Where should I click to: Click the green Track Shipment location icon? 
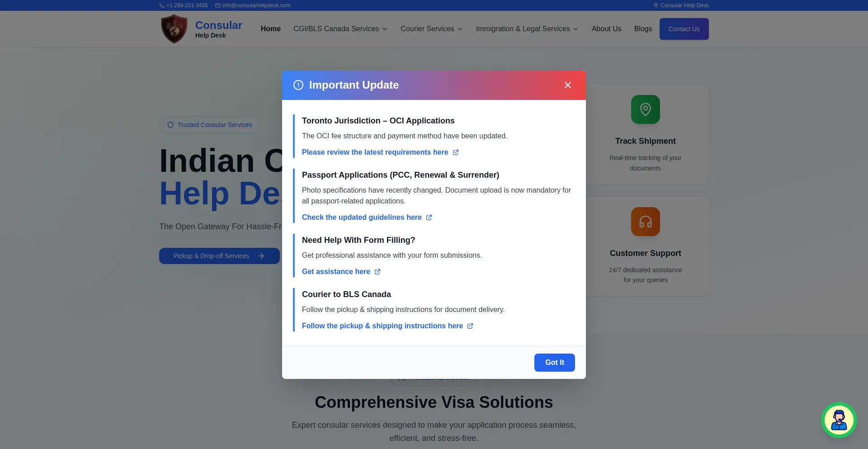pyautogui.click(x=646, y=109)
